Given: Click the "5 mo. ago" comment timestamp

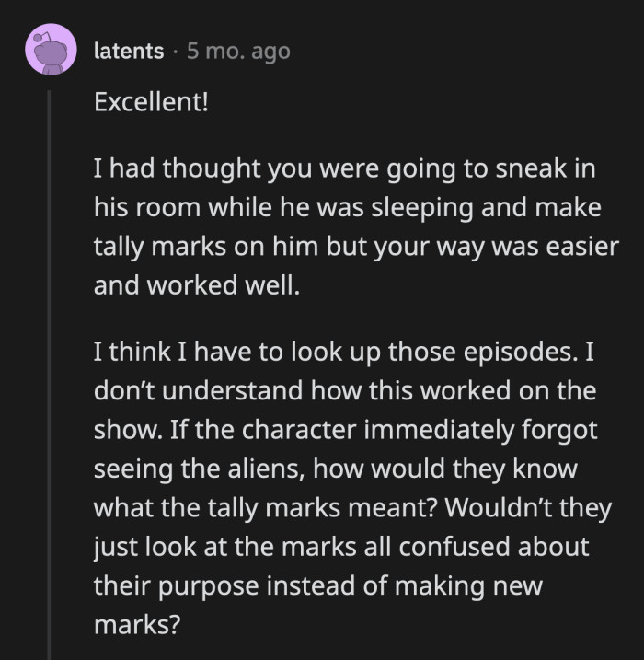Looking at the screenshot, I should 238,52.
